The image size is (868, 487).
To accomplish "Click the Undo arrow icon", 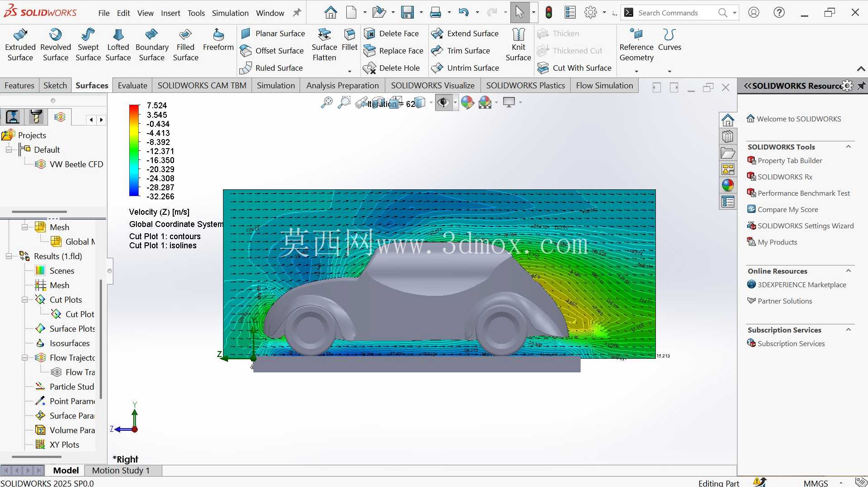I will [463, 13].
